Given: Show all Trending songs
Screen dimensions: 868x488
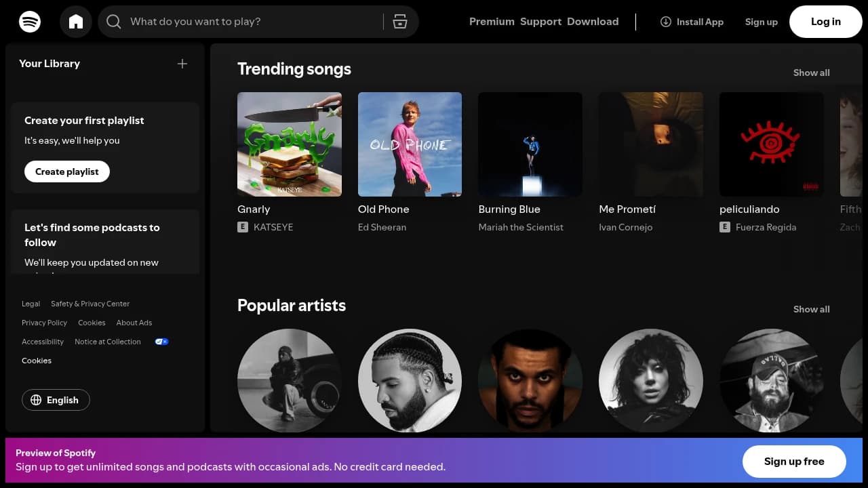Looking at the screenshot, I should tap(811, 73).
